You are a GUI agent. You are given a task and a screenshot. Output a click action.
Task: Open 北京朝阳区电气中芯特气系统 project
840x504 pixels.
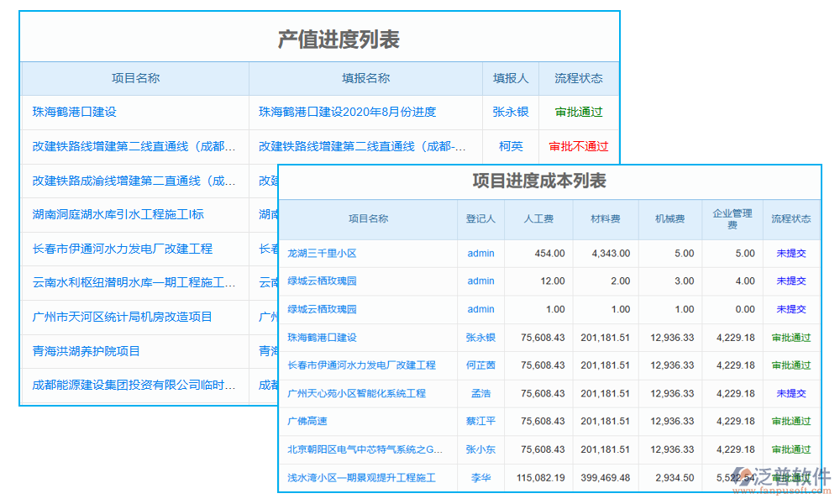click(x=365, y=449)
